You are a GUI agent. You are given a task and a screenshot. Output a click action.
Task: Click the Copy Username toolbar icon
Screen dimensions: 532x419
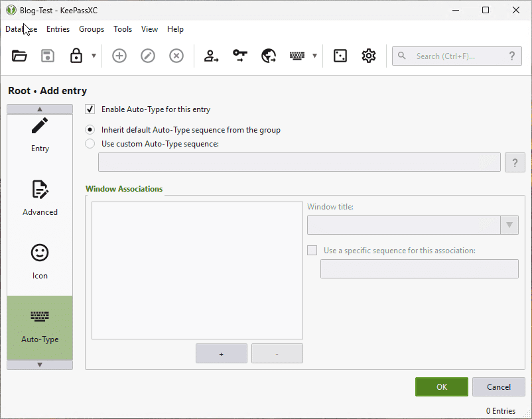click(211, 56)
